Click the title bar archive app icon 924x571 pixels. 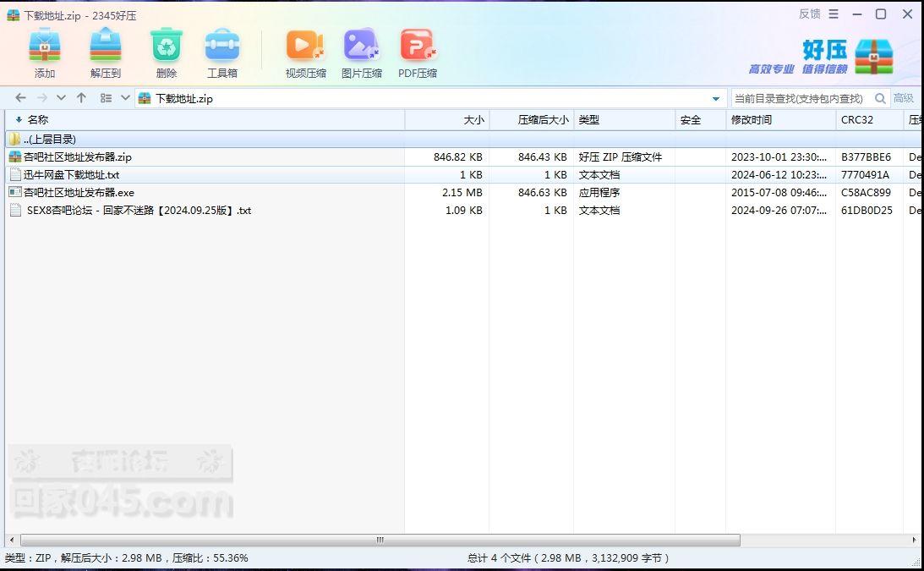[13, 15]
